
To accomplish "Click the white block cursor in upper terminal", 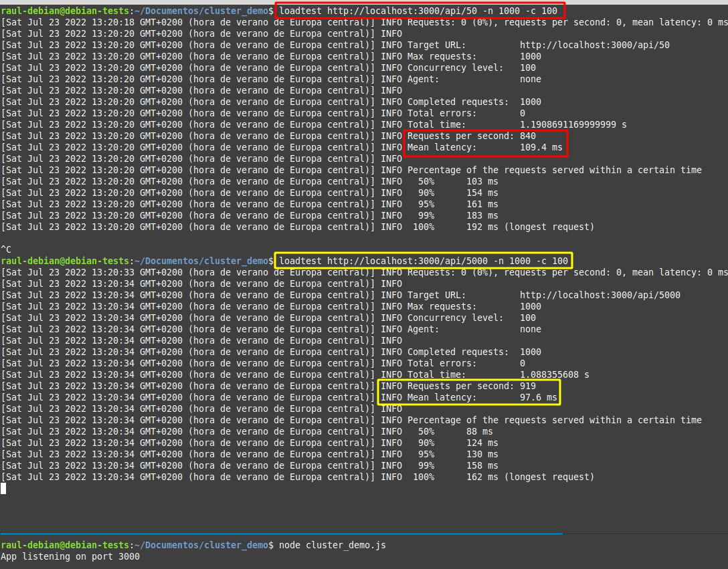I will click(3, 489).
